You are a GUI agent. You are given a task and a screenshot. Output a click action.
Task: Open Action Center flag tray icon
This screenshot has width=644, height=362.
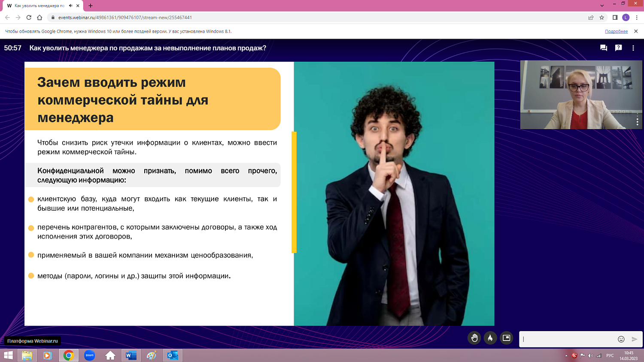pos(582,356)
